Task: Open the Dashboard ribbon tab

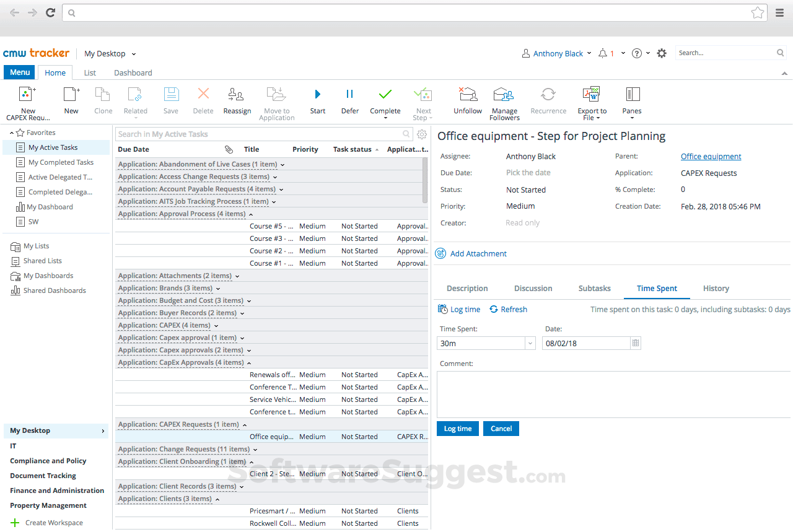Action: pos(133,73)
